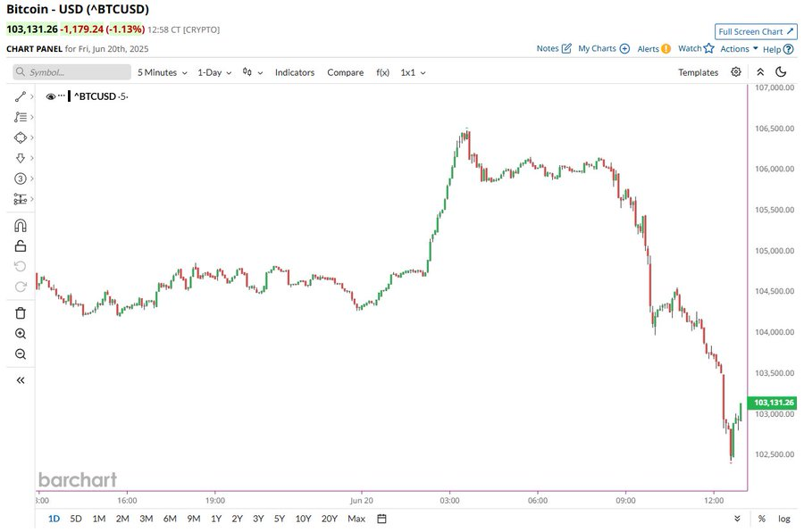804x532 pixels.
Task: Open the Actions dropdown menu
Action: [739, 49]
